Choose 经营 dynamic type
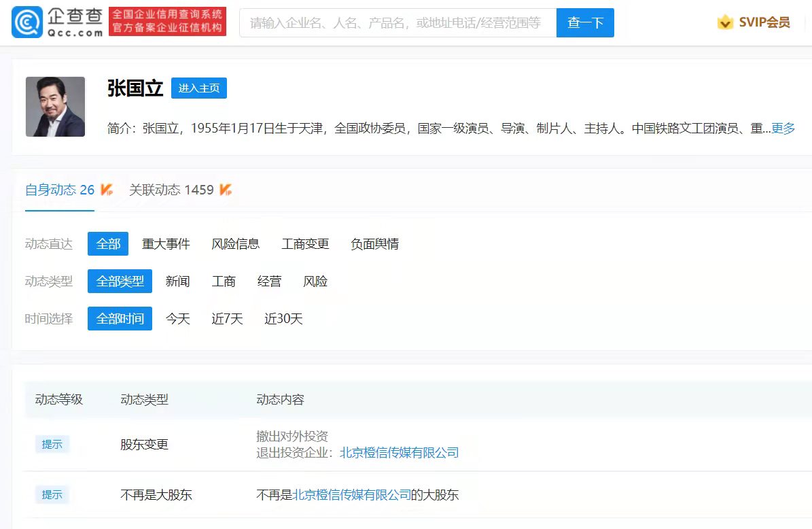Screen dimensions: 812x529 tap(269, 281)
